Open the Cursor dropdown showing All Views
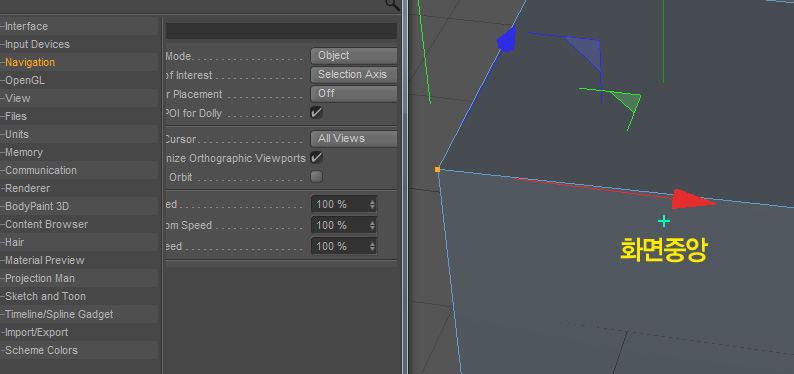Image resolution: width=794 pixels, height=374 pixels. coord(353,138)
